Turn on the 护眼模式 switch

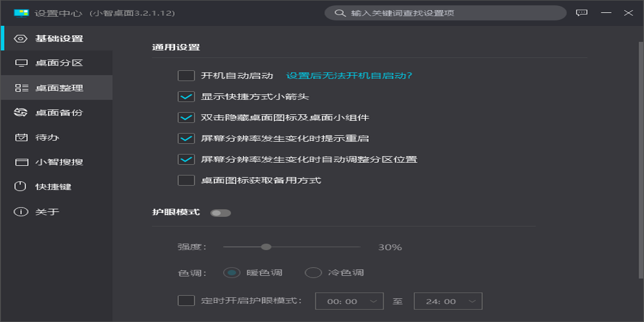tap(221, 213)
